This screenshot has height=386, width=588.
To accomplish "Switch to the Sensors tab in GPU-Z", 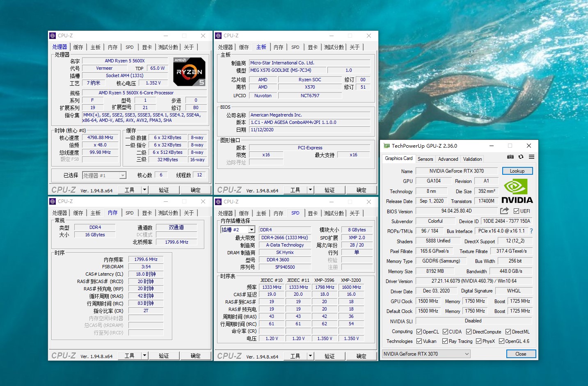I will 425,159.
